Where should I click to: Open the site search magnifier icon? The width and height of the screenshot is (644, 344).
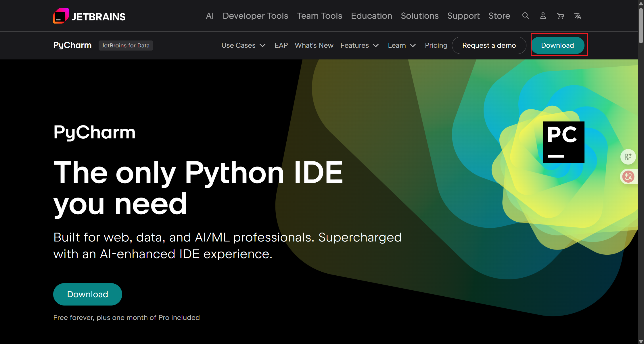coord(525,16)
